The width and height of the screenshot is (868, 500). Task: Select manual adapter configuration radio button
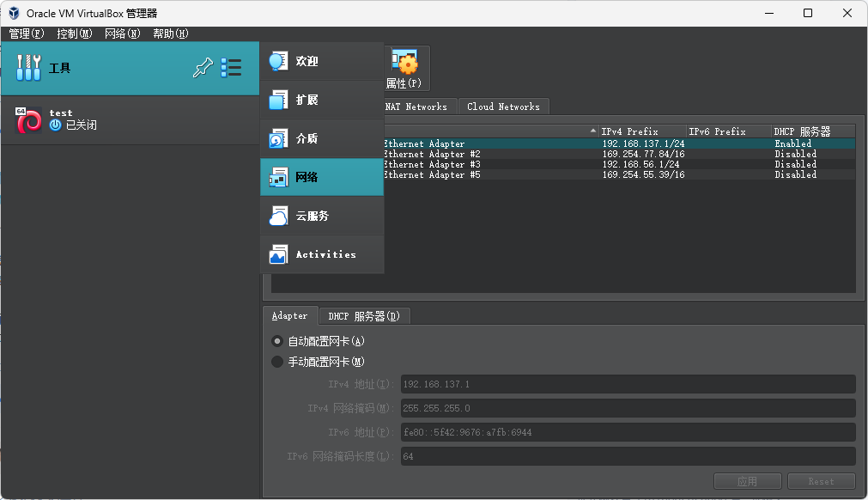[x=277, y=362]
